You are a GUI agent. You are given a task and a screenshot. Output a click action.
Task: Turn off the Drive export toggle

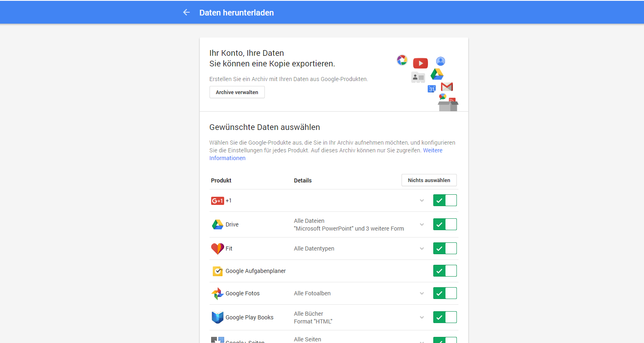click(x=445, y=224)
